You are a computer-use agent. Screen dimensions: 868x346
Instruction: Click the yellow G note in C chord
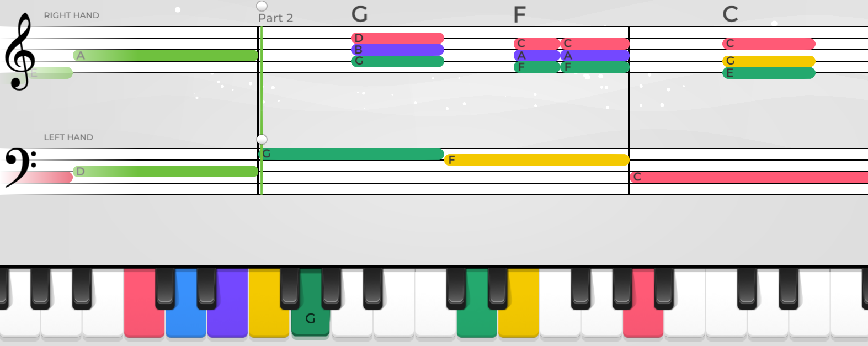(x=769, y=61)
